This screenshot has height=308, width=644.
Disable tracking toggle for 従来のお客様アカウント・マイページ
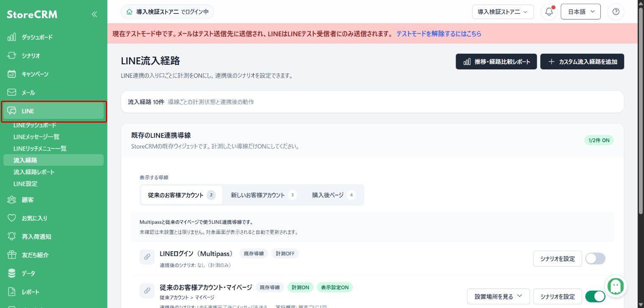(x=595, y=297)
